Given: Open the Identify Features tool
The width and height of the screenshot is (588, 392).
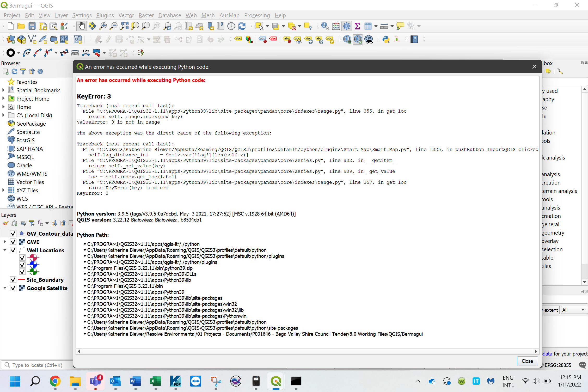Looking at the screenshot, I should tap(325, 26).
